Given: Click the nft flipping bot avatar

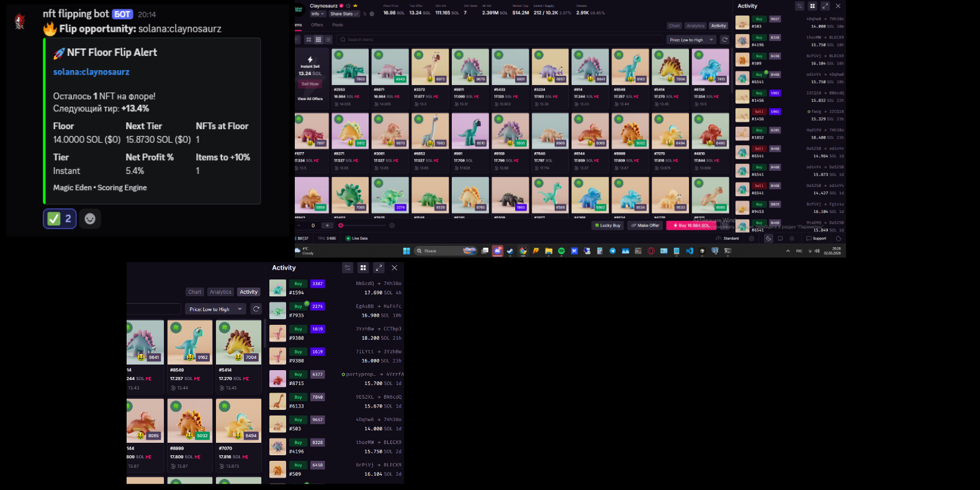Looking at the screenshot, I should (20, 21).
